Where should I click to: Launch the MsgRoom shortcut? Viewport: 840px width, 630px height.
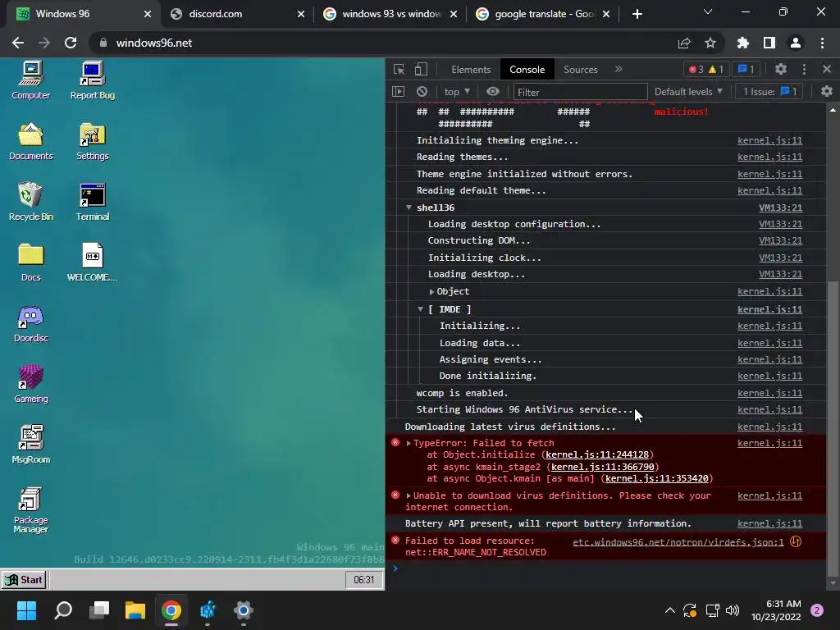coord(30,445)
